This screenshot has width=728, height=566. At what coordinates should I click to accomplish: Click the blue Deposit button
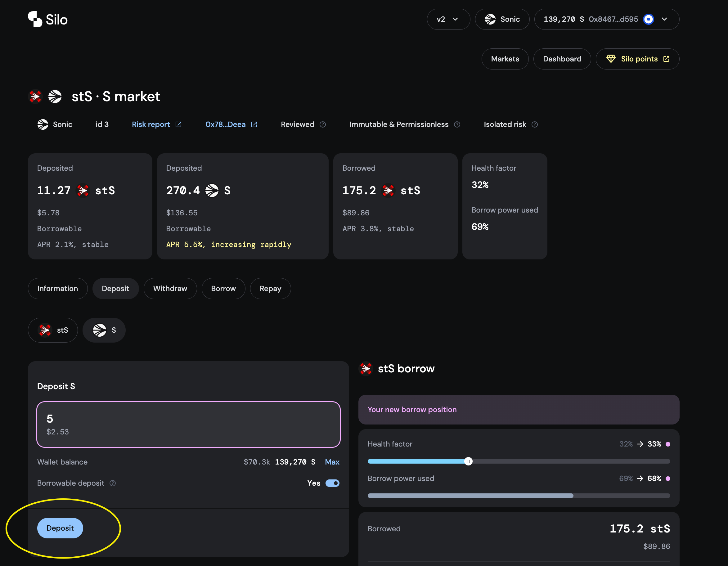click(60, 528)
